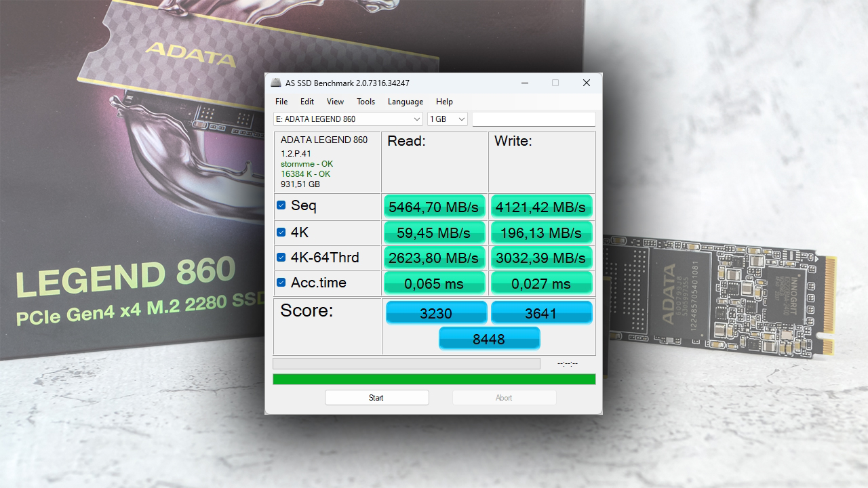
Task: Minimize the AS SSD Benchmark window
Action: tap(525, 83)
